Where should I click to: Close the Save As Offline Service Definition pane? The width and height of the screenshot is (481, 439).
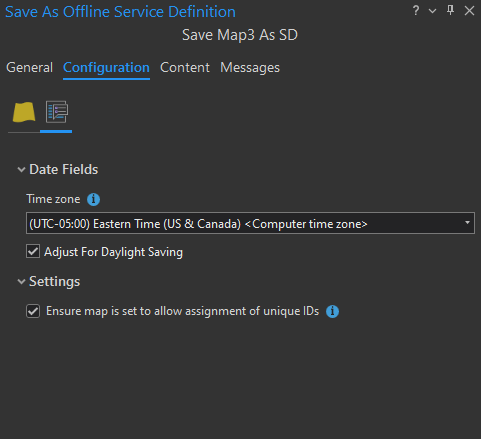tap(469, 11)
